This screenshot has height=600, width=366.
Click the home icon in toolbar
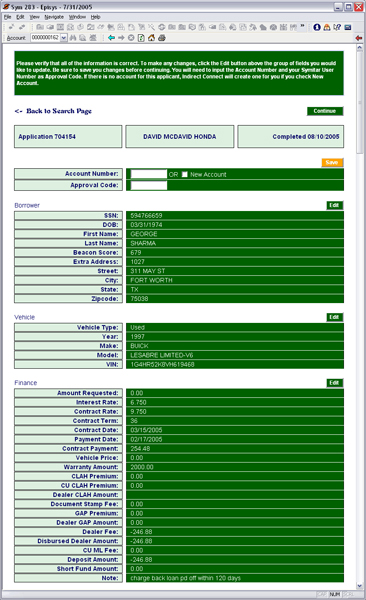tap(151, 38)
